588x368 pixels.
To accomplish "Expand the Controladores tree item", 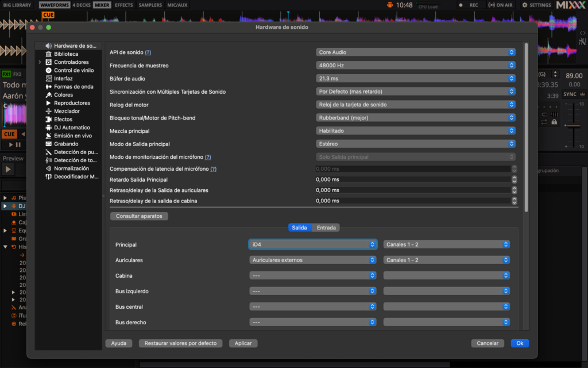I will click(40, 62).
